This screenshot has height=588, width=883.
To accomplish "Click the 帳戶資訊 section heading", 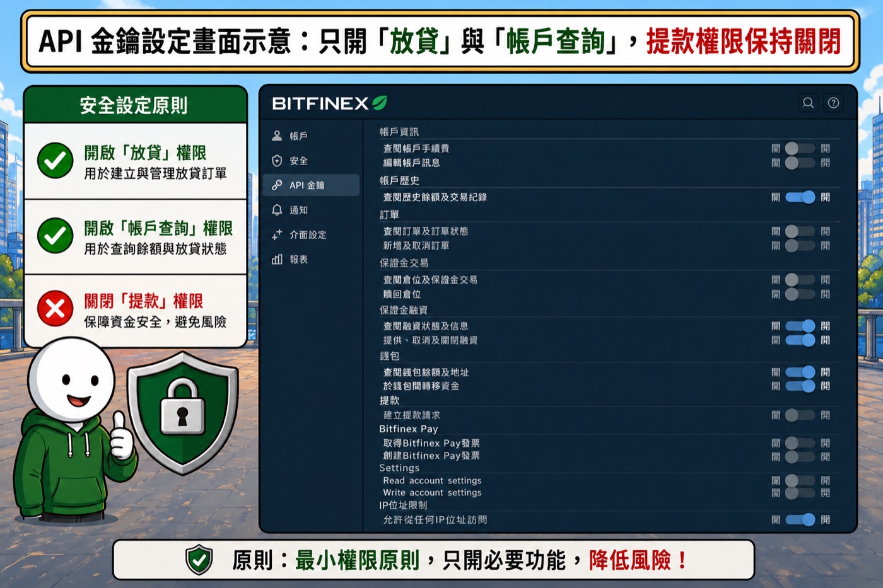I will coord(399,132).
